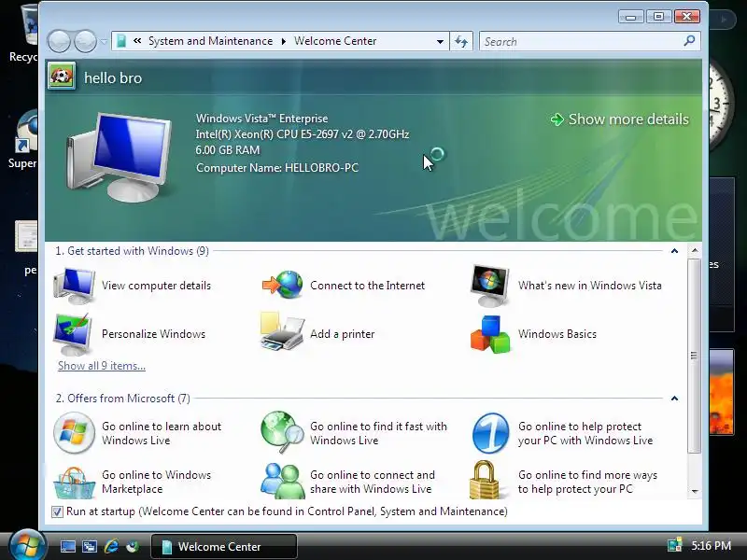Open the View computer details text link
747x560 pixels.
coord(156,286)
